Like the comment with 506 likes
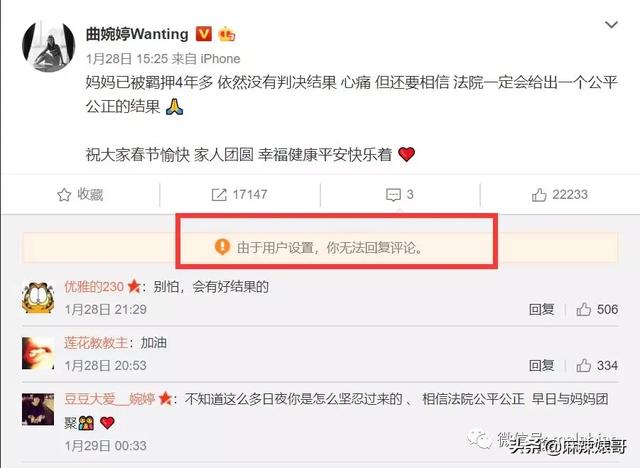This screenshot has width=640, height=468. tap(584, 309)
